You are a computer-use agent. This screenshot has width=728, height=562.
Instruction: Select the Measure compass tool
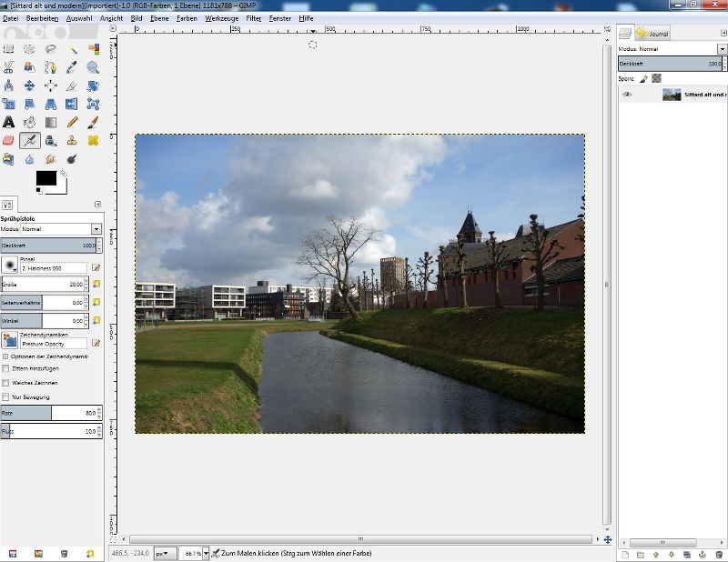pos(8,85)
